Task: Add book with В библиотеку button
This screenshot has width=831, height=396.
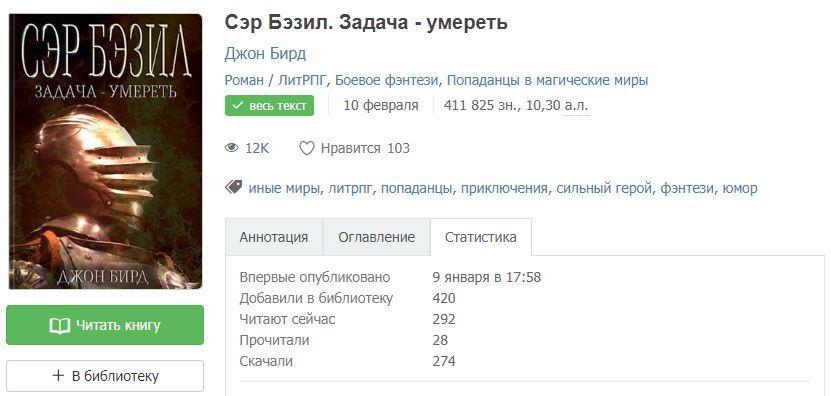Action: [105, 376]
